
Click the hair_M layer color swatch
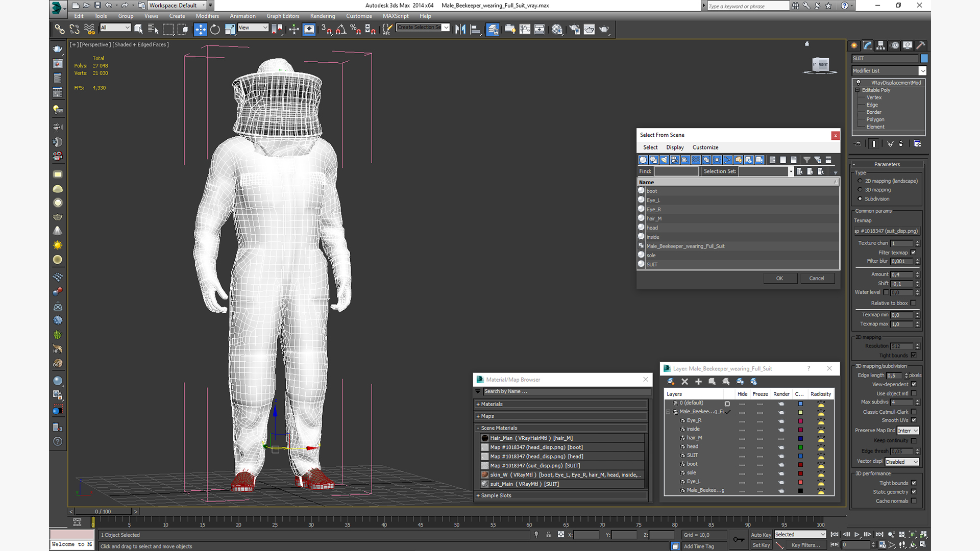coord(800,439)
